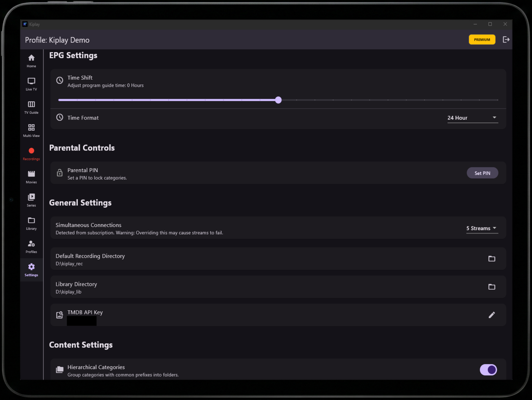The height and width of the screenshot is (400, 532).
Task: Open the Profiles manager
Action: tap(31, 246)
